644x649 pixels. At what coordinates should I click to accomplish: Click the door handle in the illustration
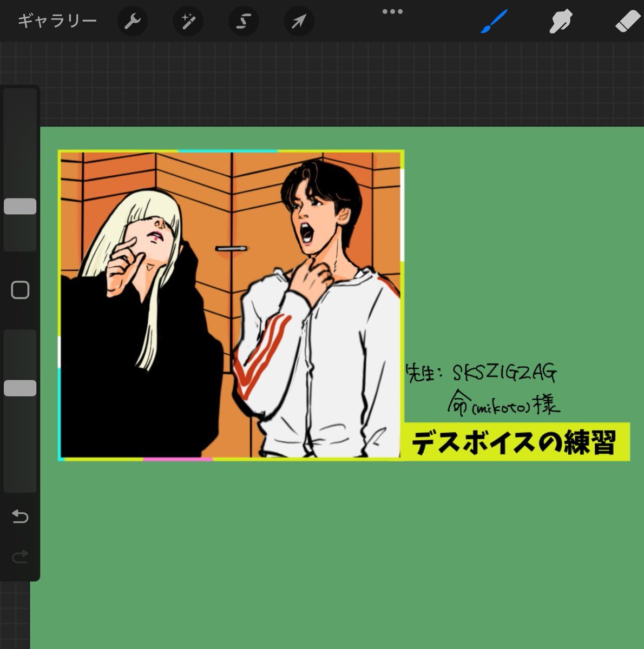click(231, 248)
